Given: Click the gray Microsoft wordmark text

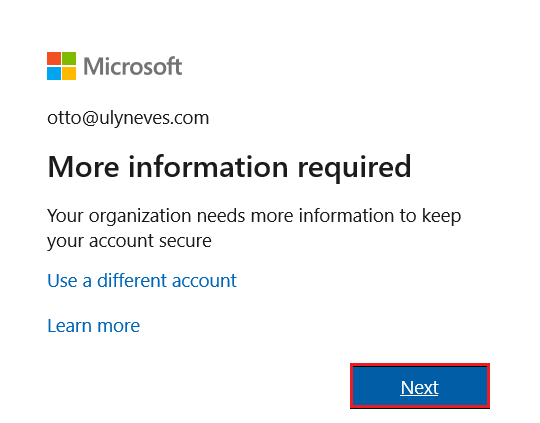Looking at the screenshot, I should (133, 66).
